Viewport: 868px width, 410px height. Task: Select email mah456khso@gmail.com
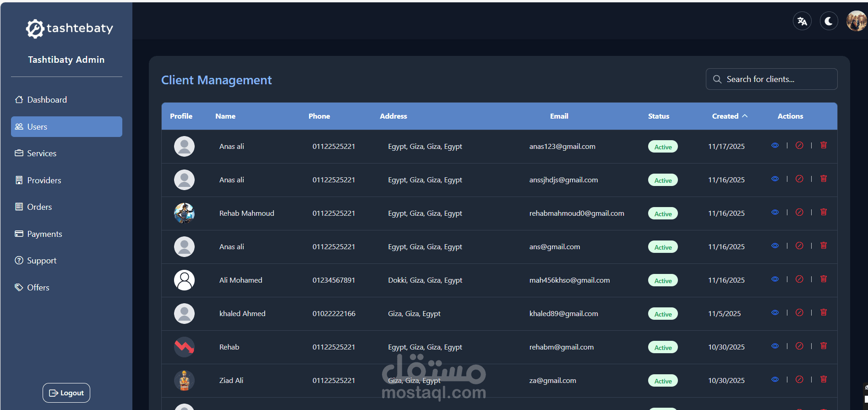(x=569, y=280)
